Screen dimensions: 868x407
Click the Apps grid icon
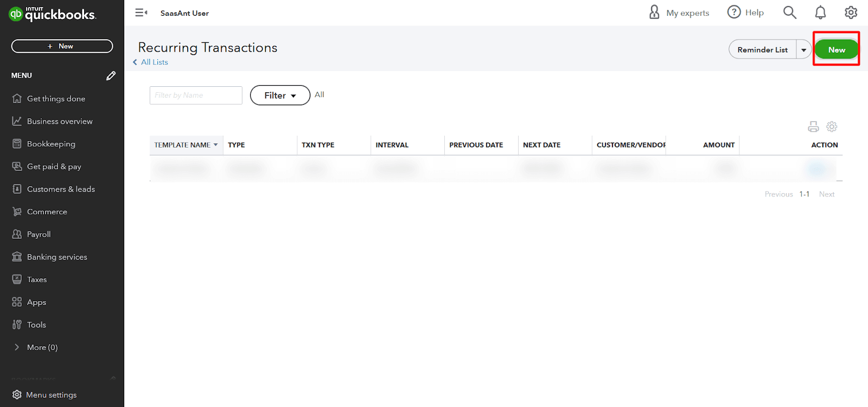(17, 302)
